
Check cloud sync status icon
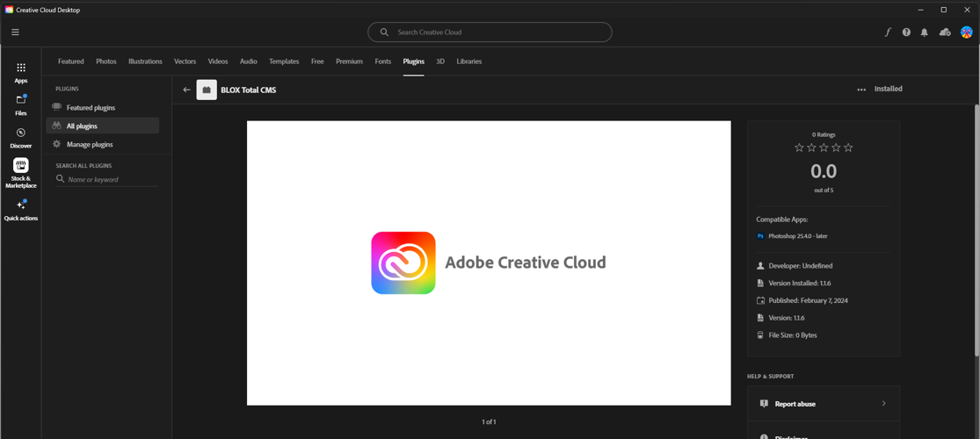945,32
